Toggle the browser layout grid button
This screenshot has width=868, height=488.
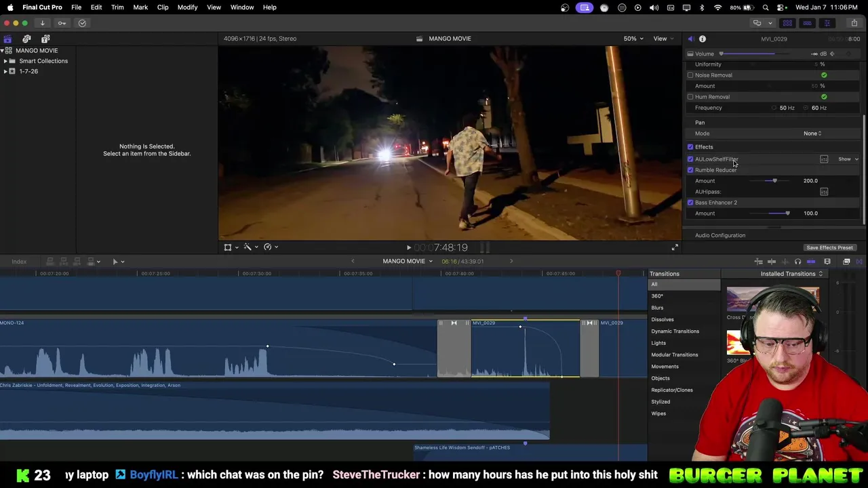pos(787,23)
